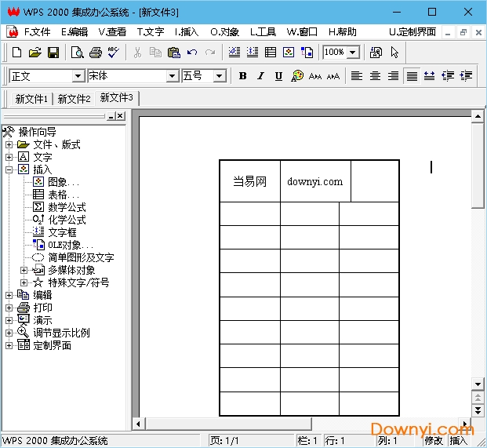Switch to the 新文件1 tab
The width and height of the screenshot is (487, 448).
pos(31,99)
